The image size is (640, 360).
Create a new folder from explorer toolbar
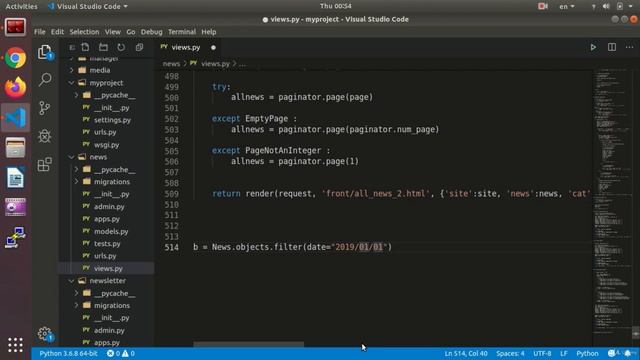pos(103,47)
